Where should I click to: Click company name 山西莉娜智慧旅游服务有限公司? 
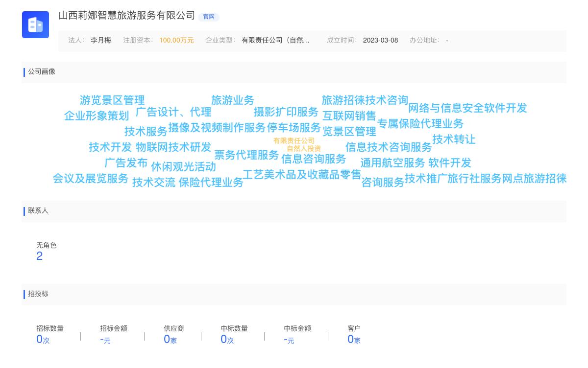click(127, 16)
